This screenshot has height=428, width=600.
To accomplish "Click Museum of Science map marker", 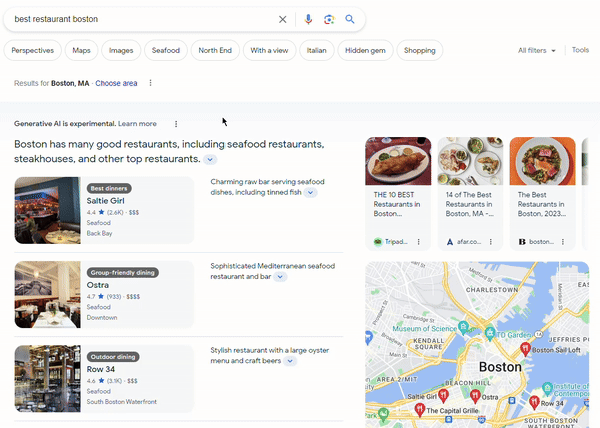I will click(463, 327).
